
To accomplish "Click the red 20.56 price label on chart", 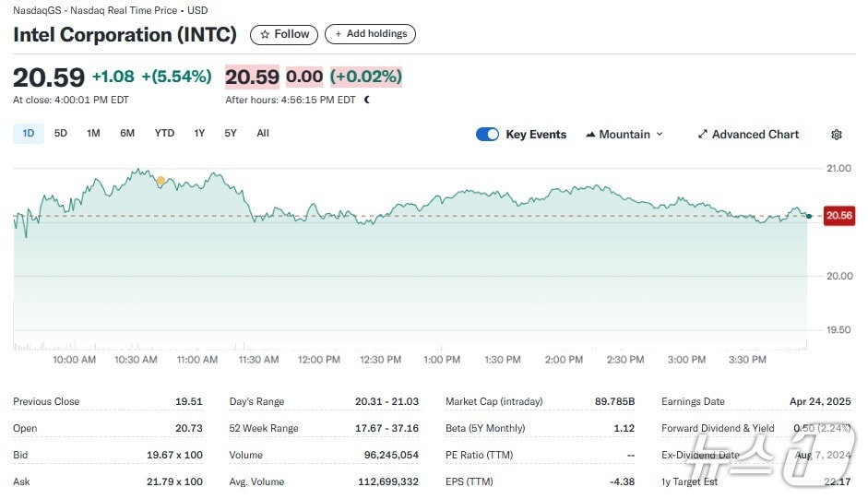I will pos(838,216).
